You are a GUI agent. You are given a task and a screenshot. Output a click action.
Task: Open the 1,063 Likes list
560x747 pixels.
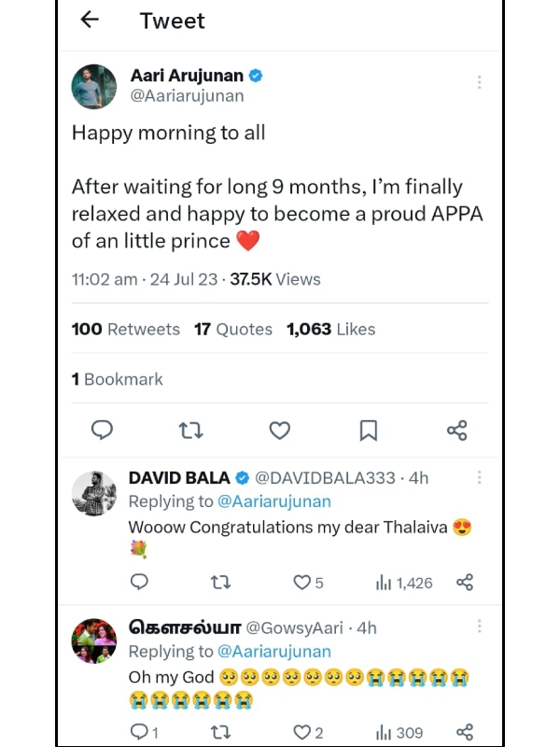point(330,329)
